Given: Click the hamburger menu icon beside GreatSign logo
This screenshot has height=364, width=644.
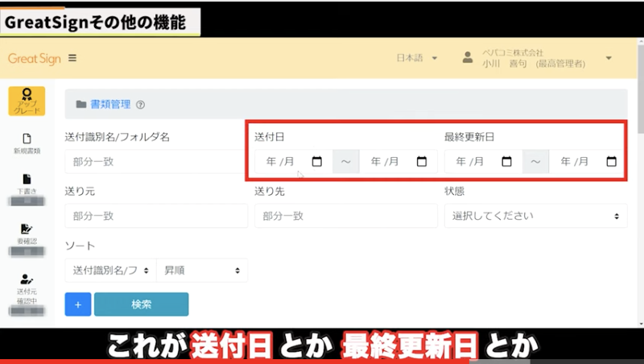Looking at the screenshot, I should [x=72, y=58].
